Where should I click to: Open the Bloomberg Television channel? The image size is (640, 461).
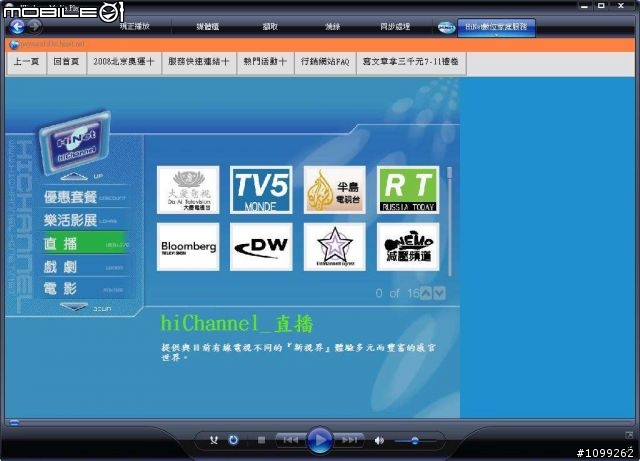[188, 247]
